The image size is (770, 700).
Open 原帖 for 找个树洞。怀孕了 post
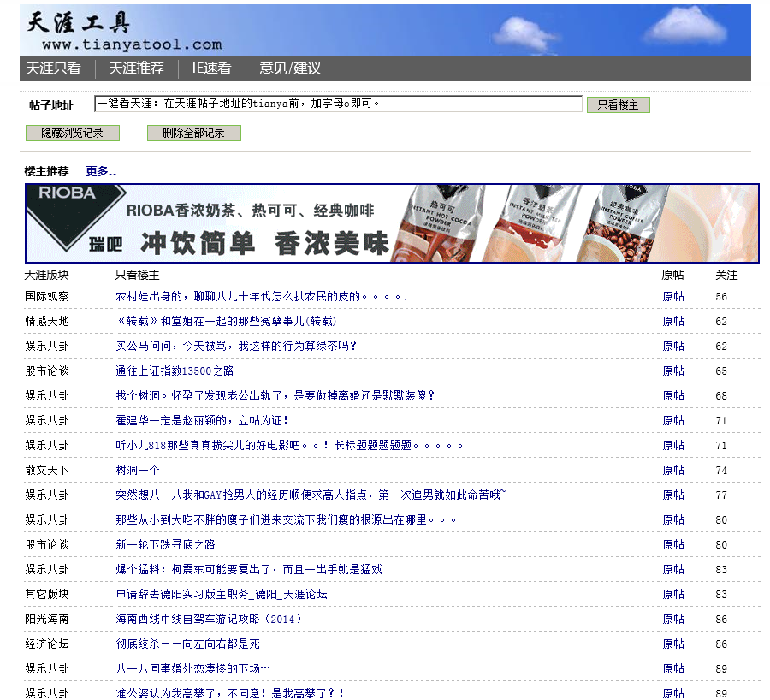pyautogui.click(x=673, y=396)
